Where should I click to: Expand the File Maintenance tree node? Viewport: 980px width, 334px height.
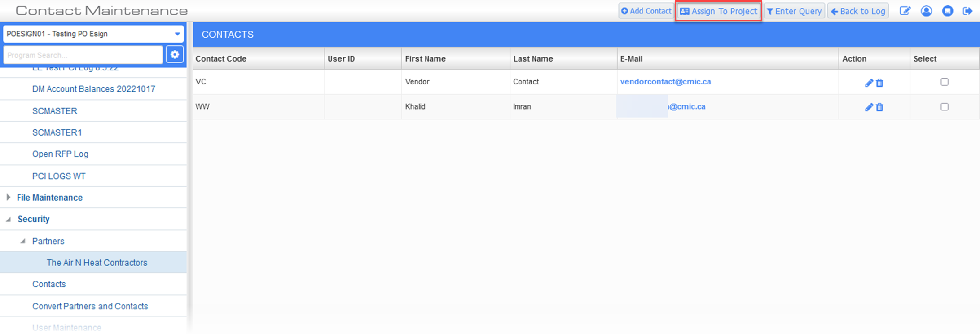(x=9, y=198)
